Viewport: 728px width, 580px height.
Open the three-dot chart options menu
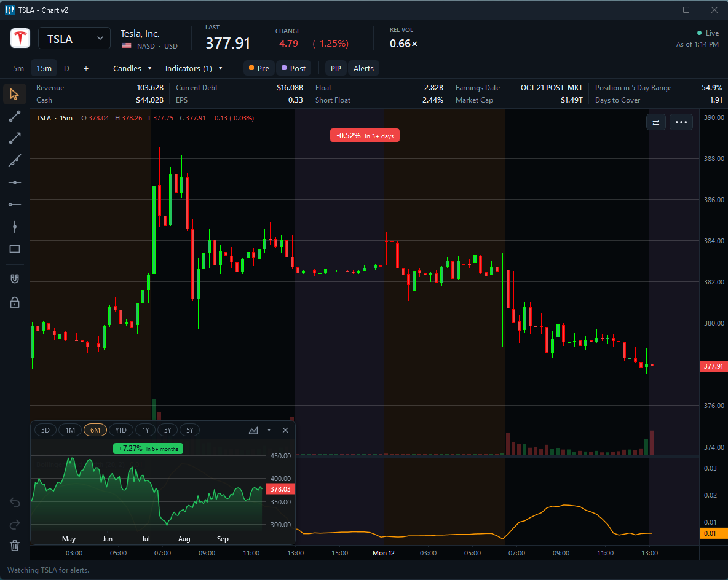pos(681,122)
